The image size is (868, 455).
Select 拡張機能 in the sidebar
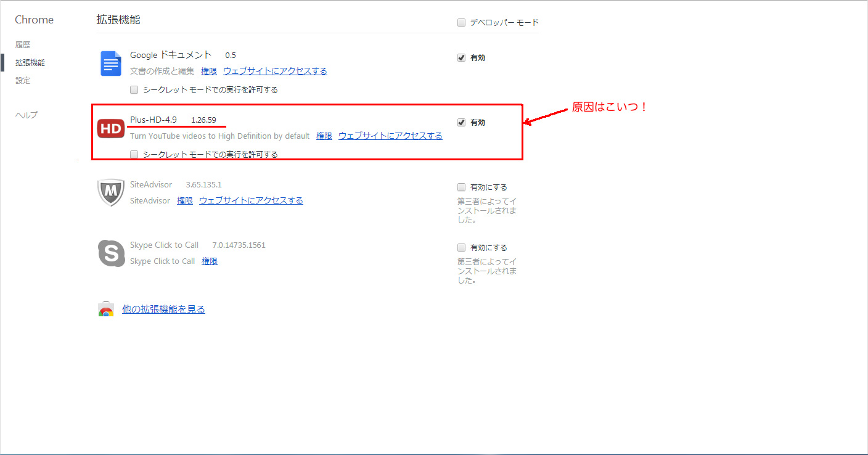30,63
